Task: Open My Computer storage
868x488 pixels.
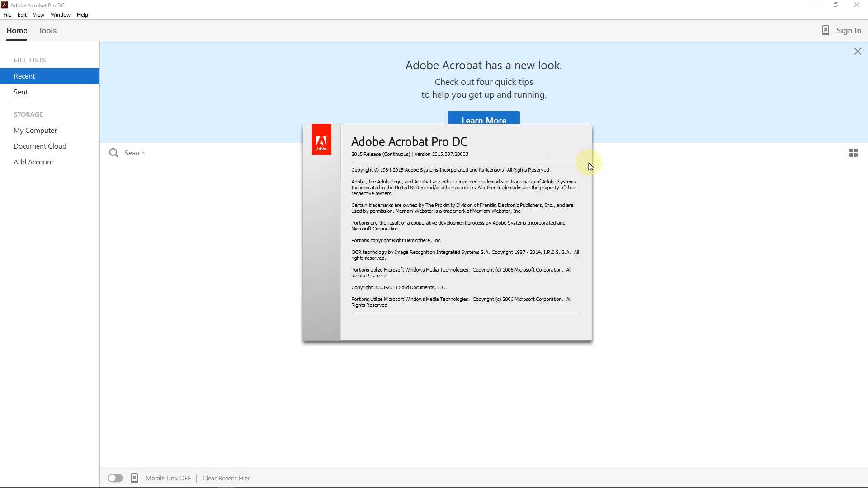Action: (x=35, y=130)
